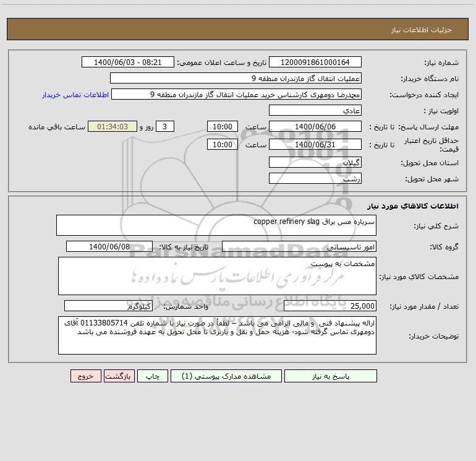476x461 pixels.
Task: Click the description field copper refinery slag
Action: click(216, 225)
